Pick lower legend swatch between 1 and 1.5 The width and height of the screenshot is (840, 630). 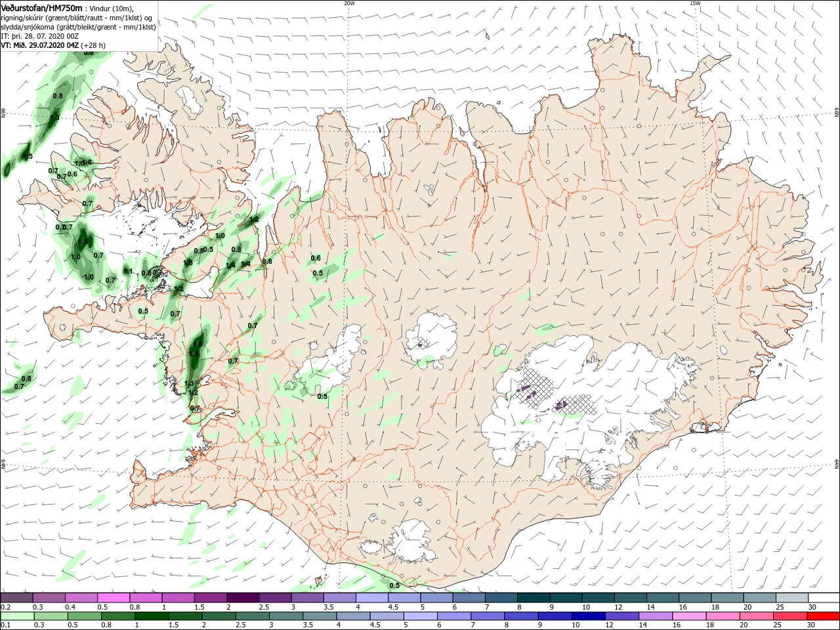pos(150,616)
